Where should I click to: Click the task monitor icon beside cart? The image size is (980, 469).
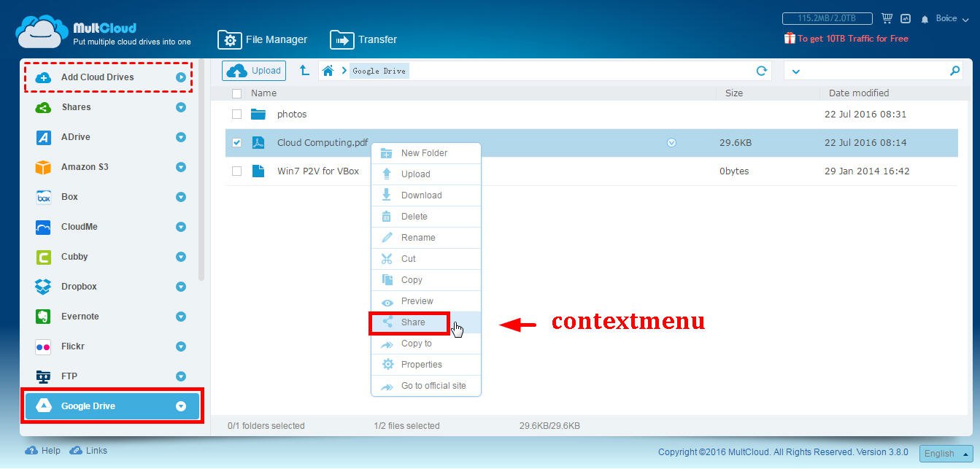pyautogui.click(x=906, y=18)
